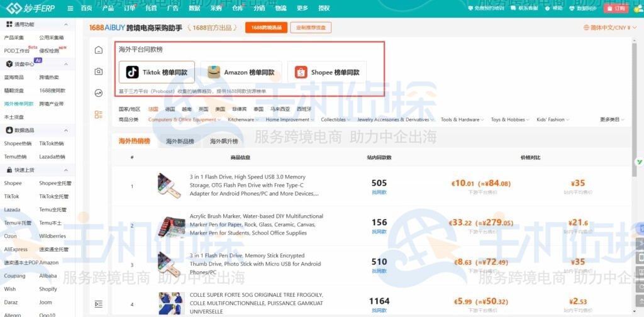Click the 数据选品 icon

[9, 130]
